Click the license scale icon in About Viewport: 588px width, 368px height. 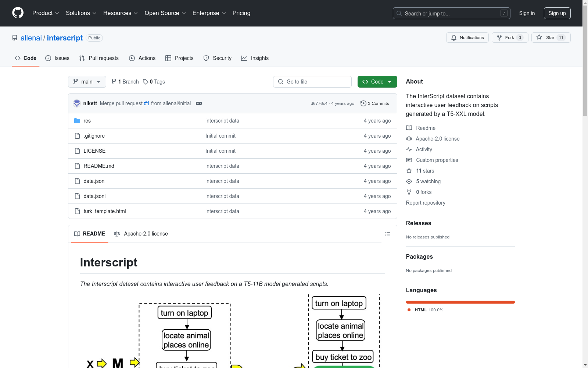pyautogui.click(x=409, y=139)
